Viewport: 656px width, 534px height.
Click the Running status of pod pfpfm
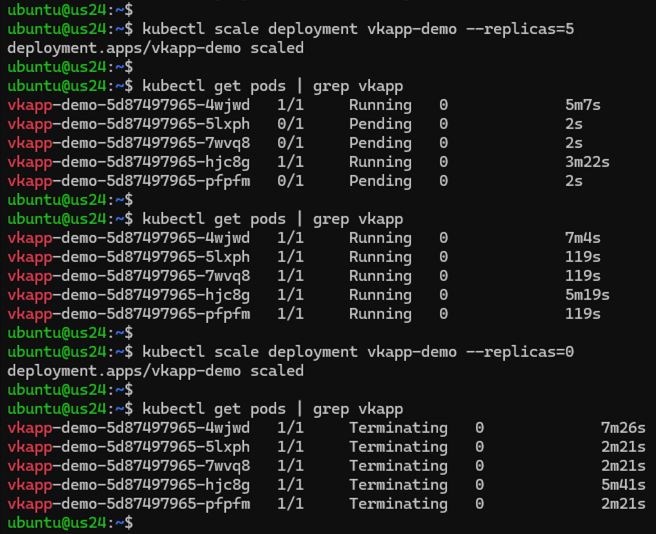pos(380,314)
